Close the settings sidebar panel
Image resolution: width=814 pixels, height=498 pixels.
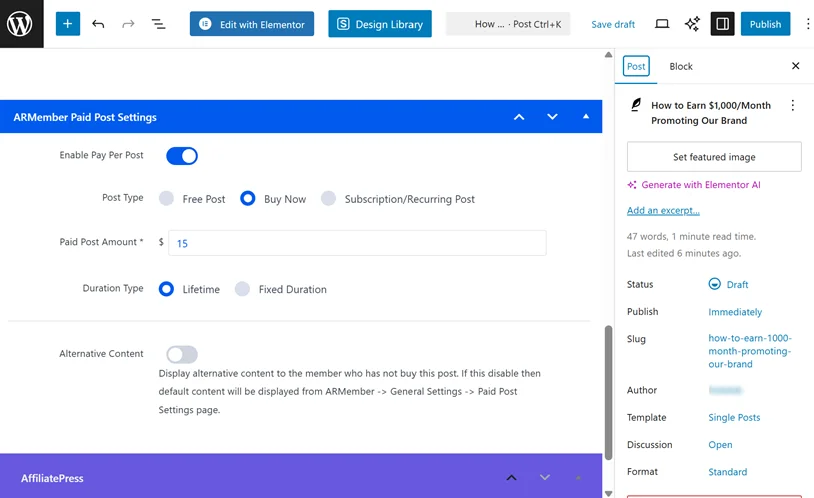(795, 65)
